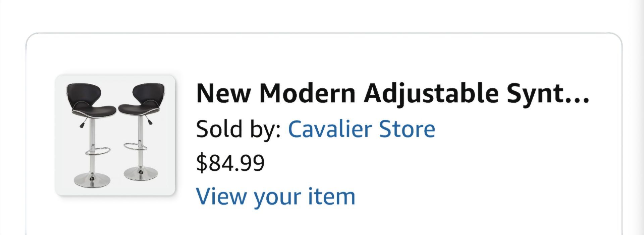644x235 pixels.
Task: Click the left stool's chrome round base
Action: [91, 181]
